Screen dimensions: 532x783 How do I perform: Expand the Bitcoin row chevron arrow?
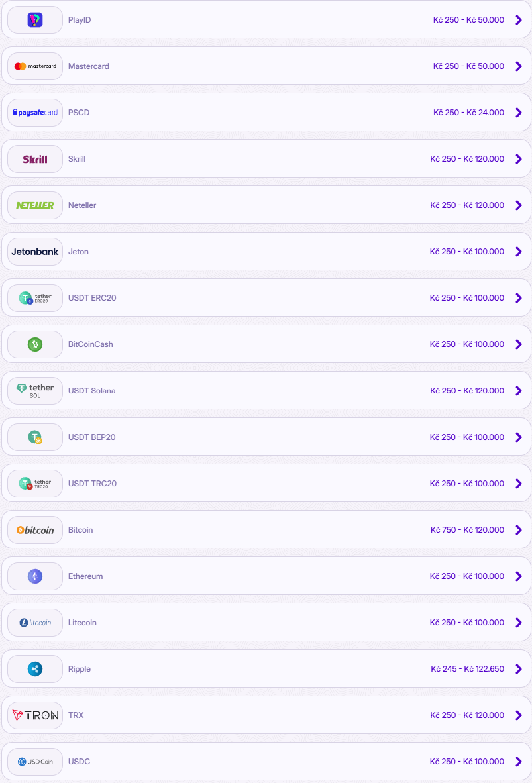click(x=519, y=530)
